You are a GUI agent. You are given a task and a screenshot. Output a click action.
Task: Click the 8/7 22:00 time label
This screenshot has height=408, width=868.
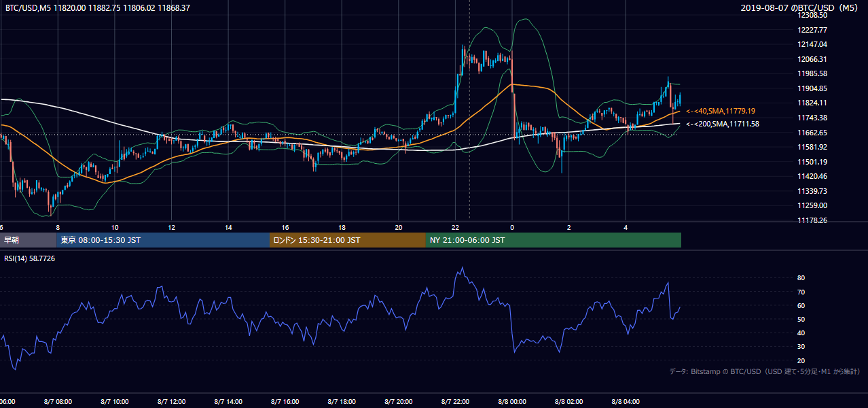[455, 402]
